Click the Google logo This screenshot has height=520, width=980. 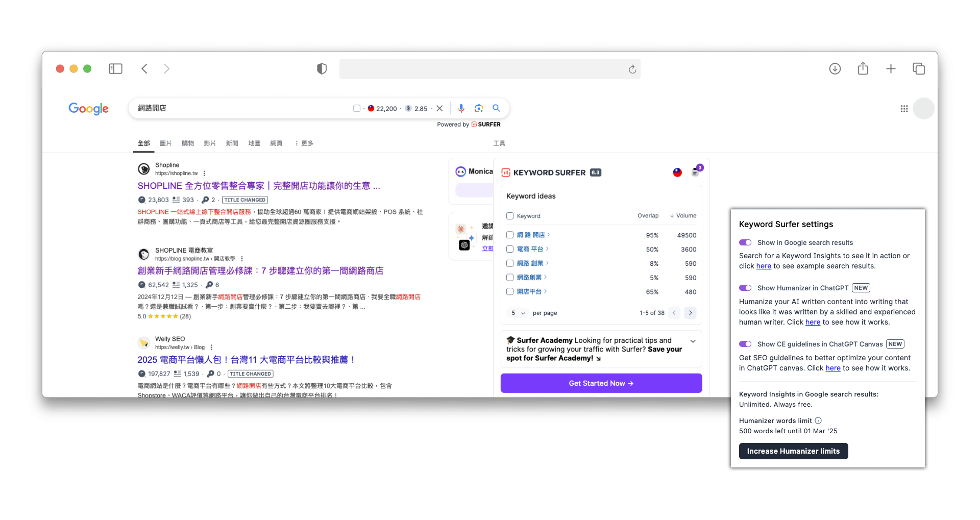click(88, 109)
